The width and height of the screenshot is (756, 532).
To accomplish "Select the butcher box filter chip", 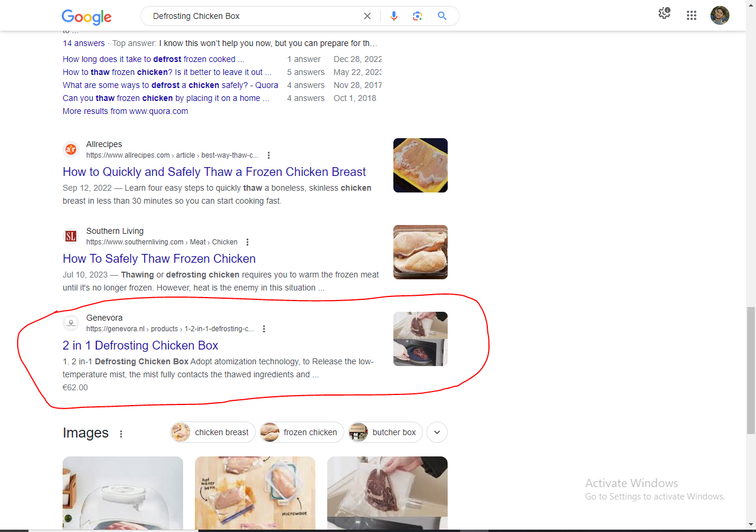I will [386, 432].
